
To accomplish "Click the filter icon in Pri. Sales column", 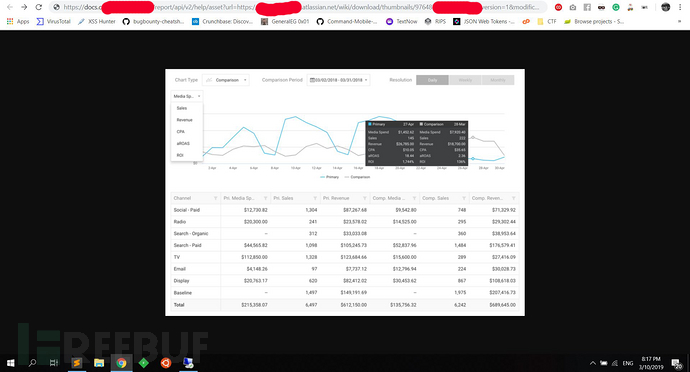I will pyautogui.click(x=315, y=198).
